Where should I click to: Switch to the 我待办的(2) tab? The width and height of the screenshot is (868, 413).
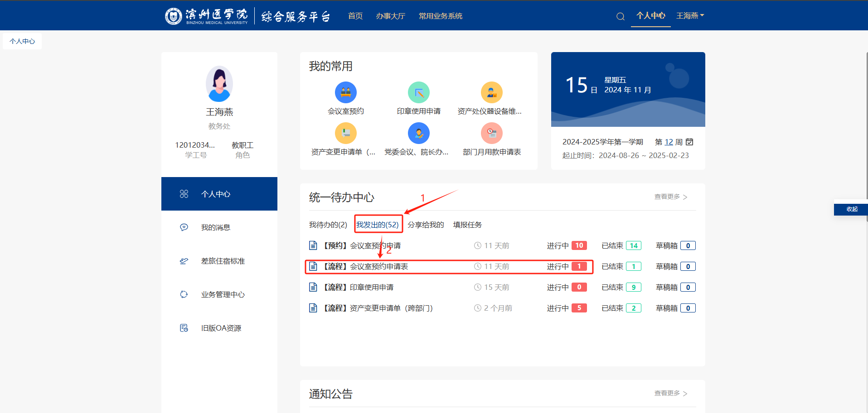tap(328, 225)
